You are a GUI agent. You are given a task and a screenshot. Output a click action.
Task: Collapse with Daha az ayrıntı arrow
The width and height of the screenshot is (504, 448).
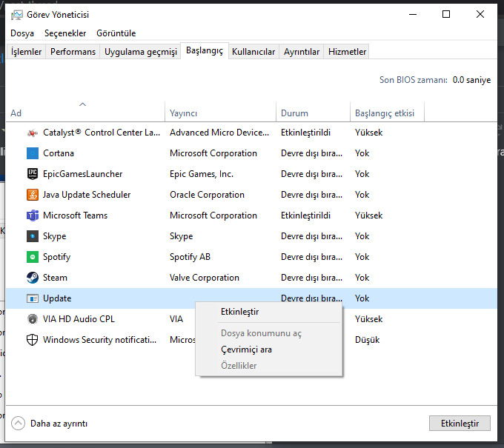pos(18,424)
